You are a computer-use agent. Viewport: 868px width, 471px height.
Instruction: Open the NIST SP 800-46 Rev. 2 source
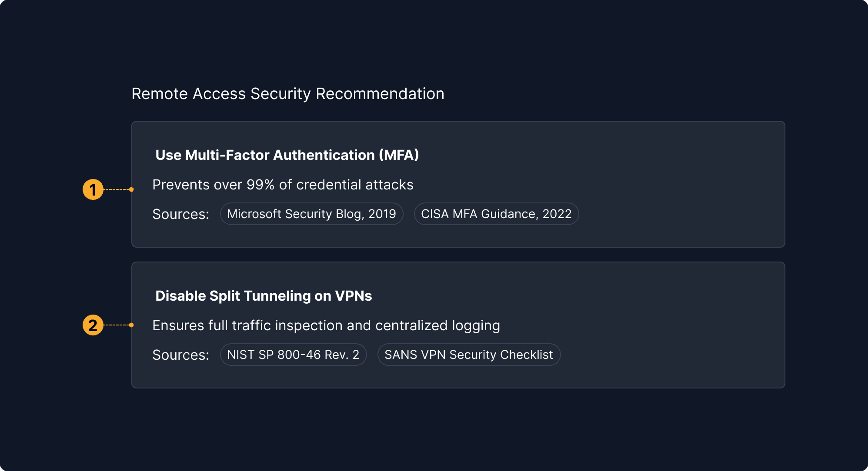point(293,355)
